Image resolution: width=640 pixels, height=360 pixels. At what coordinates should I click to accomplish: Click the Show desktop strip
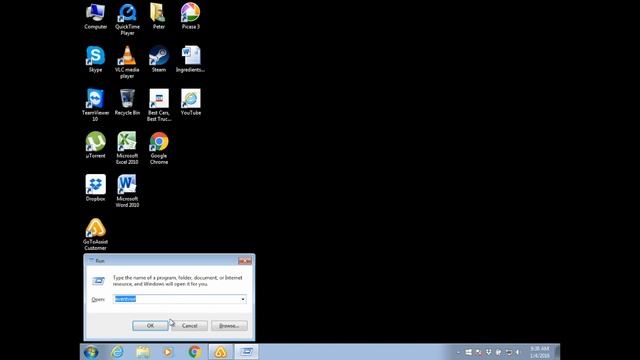(x=558, y=352)
